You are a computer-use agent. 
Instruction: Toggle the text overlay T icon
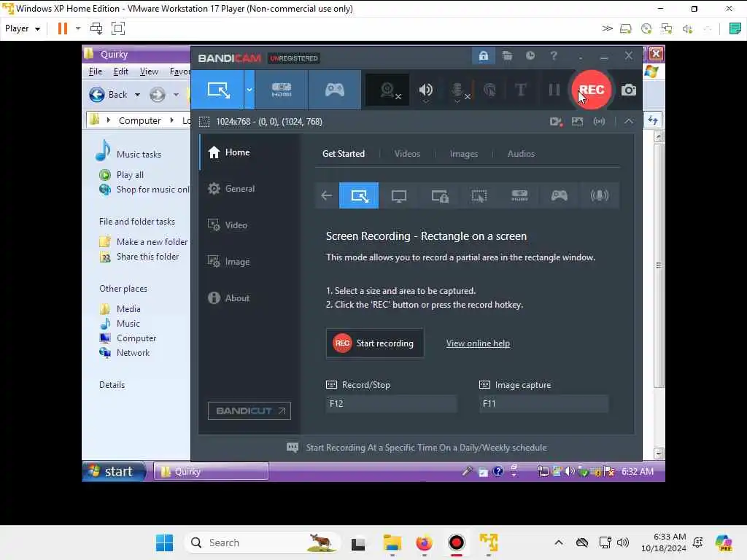(521, 90)
